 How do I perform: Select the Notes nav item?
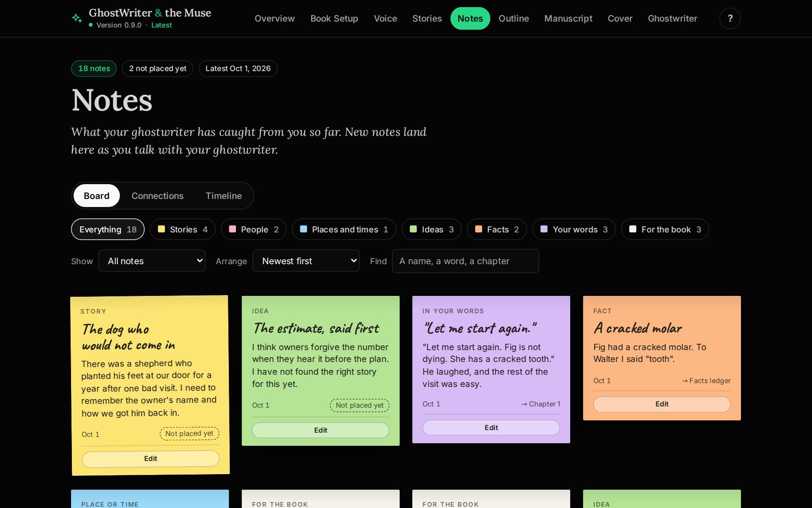[x=470, y=19]
